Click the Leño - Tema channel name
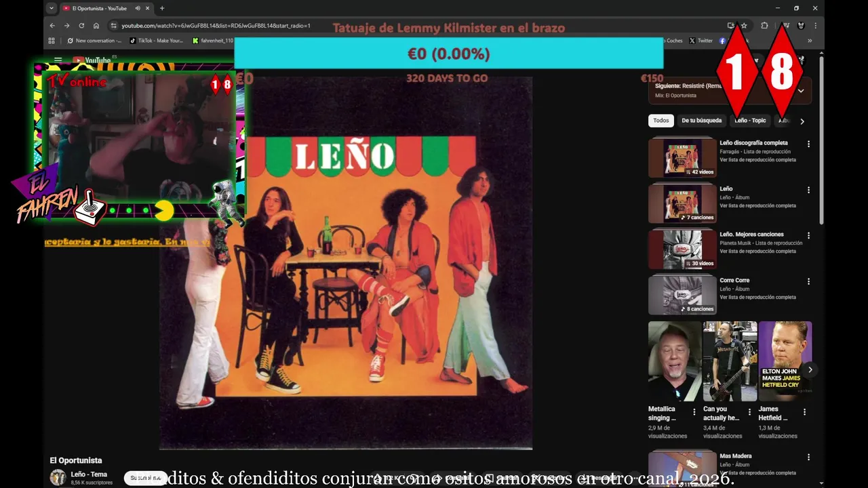The height and width of the screenshot is (488, 868). pos(89,474)
